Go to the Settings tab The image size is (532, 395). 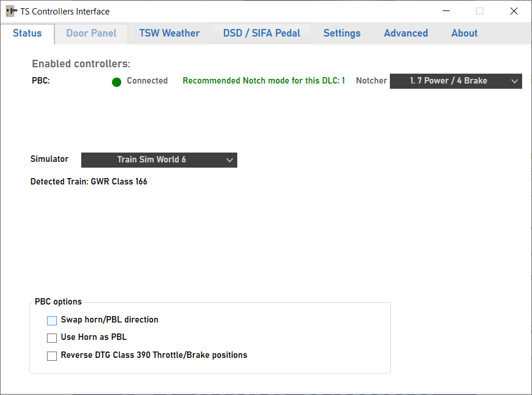coord(342,34)
